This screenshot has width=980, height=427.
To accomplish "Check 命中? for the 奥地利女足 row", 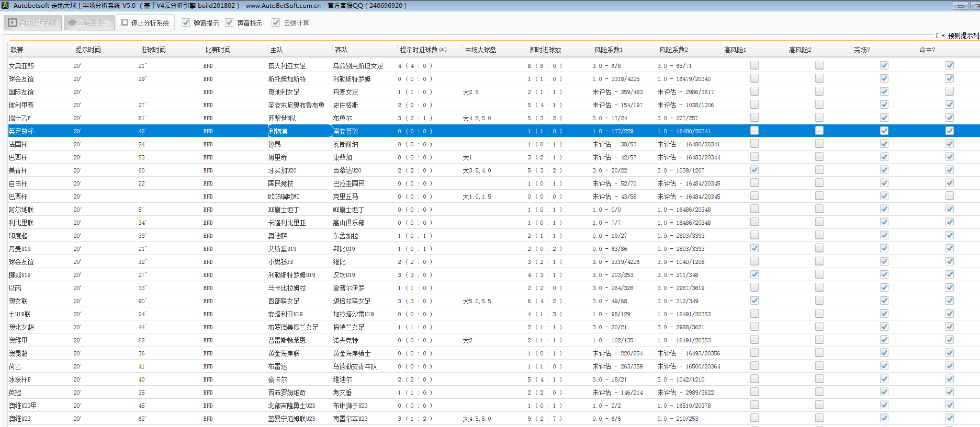I will tap(949, 91).
